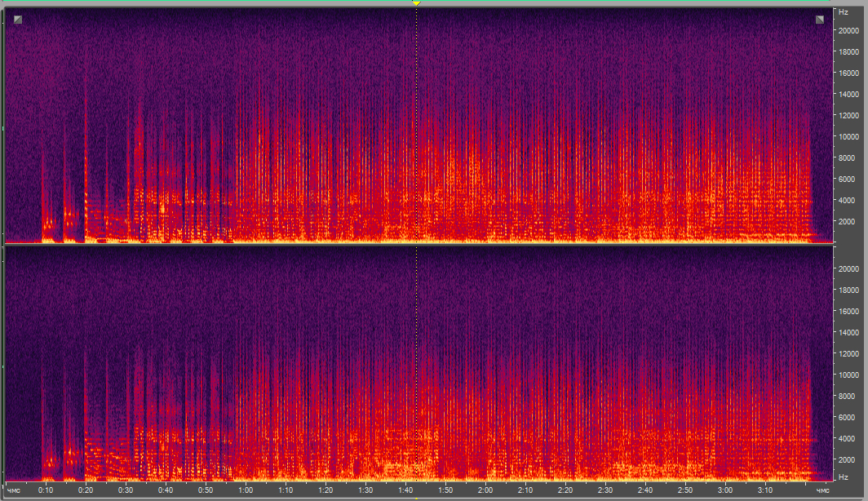Click the fade-in handle in top-left corner

[18, 20]
